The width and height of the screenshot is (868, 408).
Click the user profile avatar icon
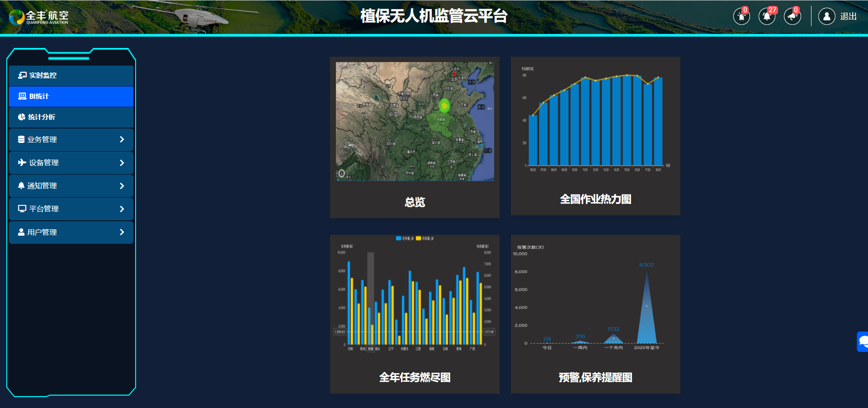[x=826, y=17]
